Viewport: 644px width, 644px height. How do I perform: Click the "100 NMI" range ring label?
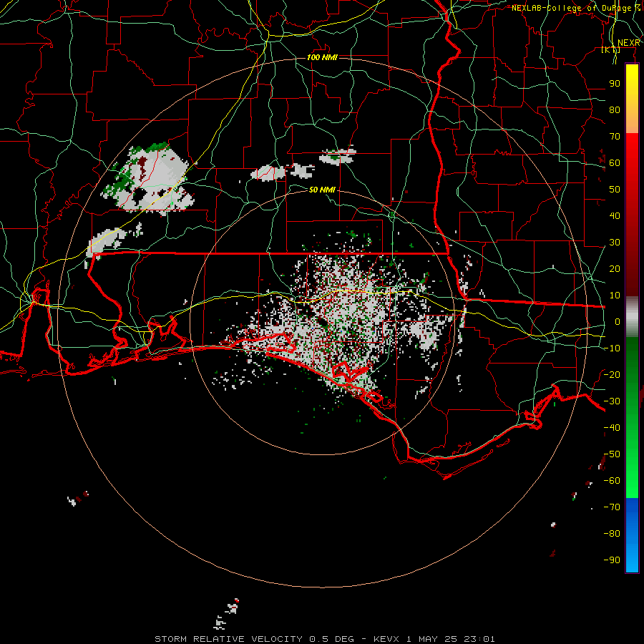(322, 57)
